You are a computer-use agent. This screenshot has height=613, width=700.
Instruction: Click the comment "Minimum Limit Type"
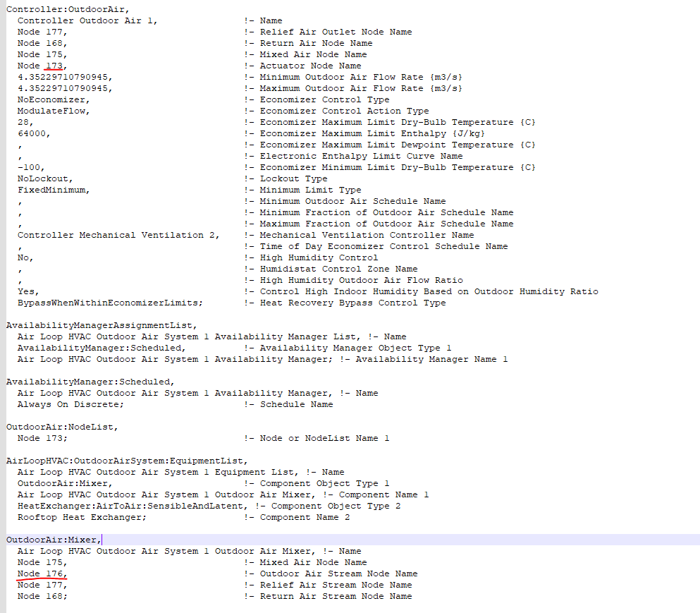pyautogui.click(x=310, y=190)
